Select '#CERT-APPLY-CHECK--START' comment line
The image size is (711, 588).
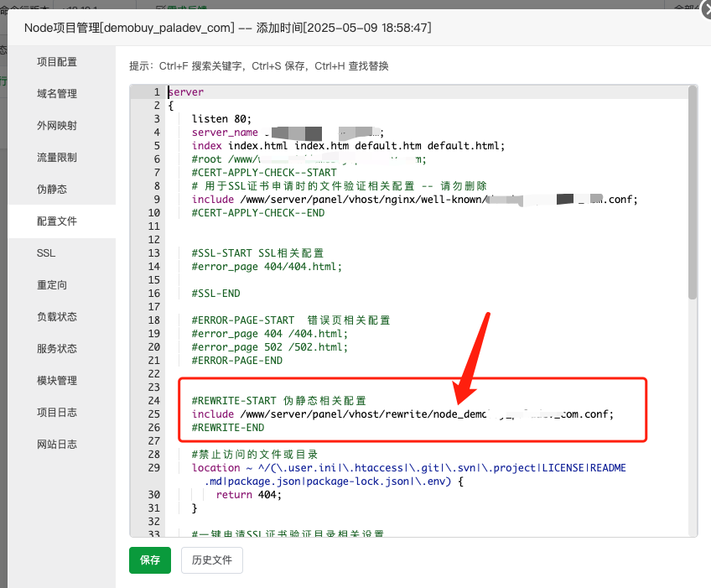(x=264, y=173)
